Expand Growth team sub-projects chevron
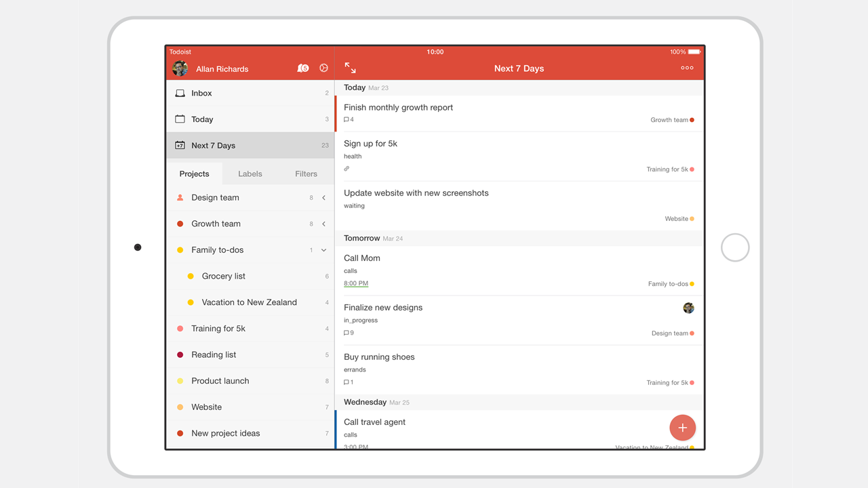The height and width of the screenshot is (488, 868). point(323,224)
